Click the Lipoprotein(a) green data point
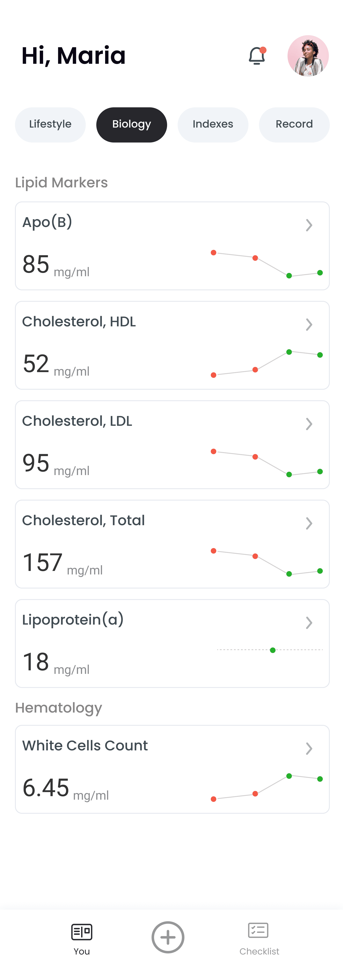343x980 pixels. pos(273,650)
